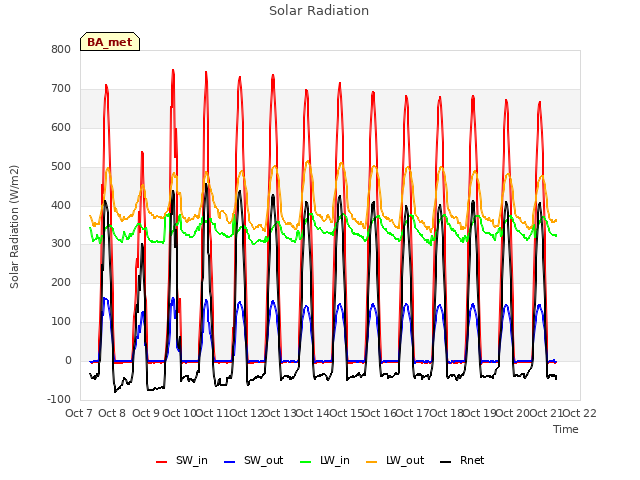Toggle the SW_out legend entry

click(x=253, y=460)
